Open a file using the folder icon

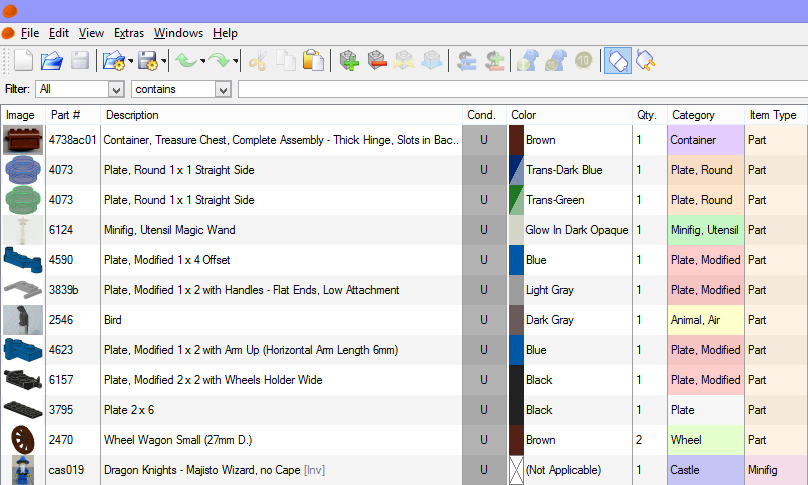point(52,61)
